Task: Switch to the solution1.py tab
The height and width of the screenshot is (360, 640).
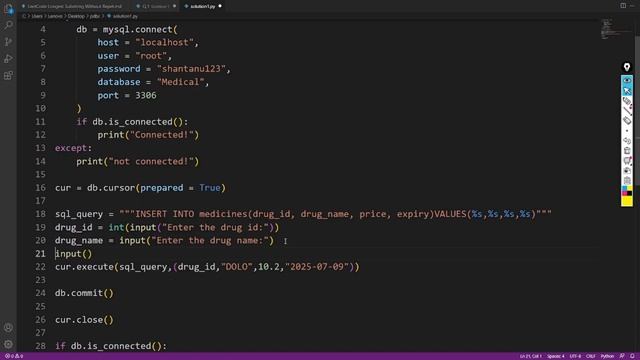Action: [203, 6]
